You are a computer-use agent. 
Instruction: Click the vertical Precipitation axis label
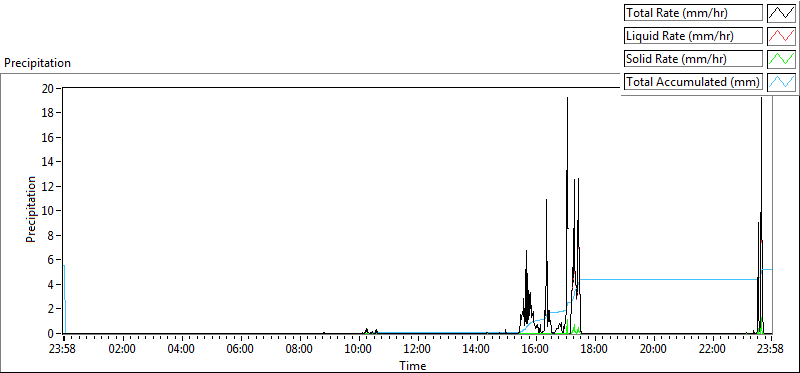coord(31,209)
